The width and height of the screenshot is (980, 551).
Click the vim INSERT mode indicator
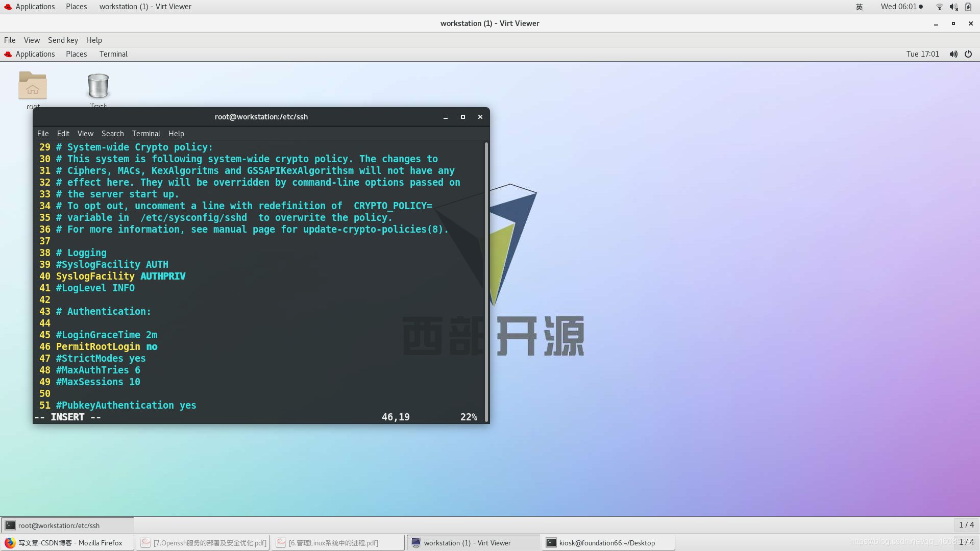pos(67,416)
